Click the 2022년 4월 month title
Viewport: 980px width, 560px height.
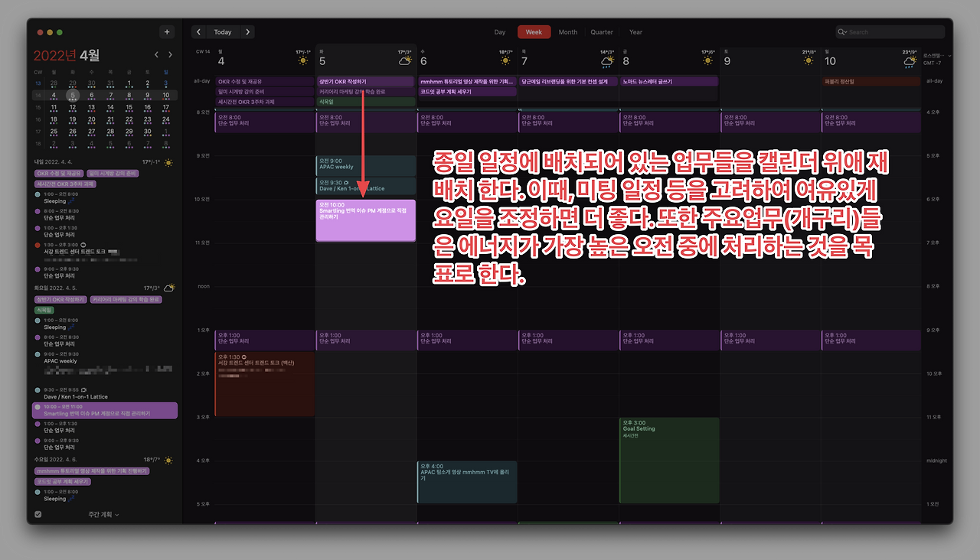pyautogui.click(x=67, y=55)
